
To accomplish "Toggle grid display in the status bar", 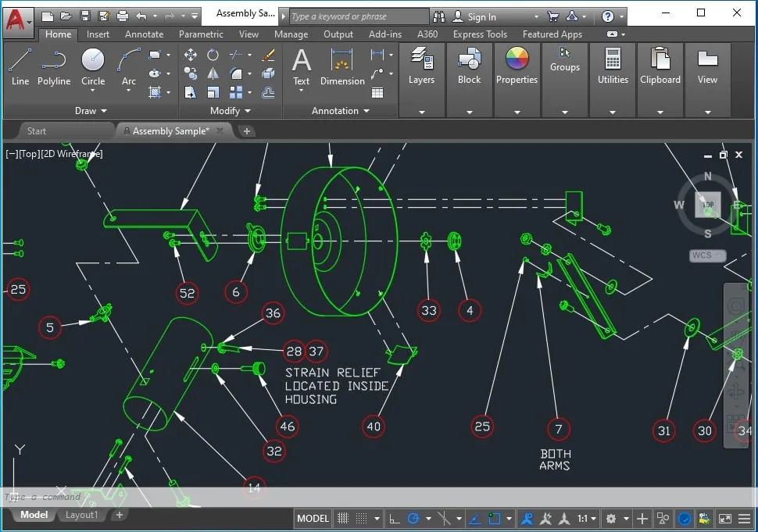I will pyautogui.click(x=343, y=518).
